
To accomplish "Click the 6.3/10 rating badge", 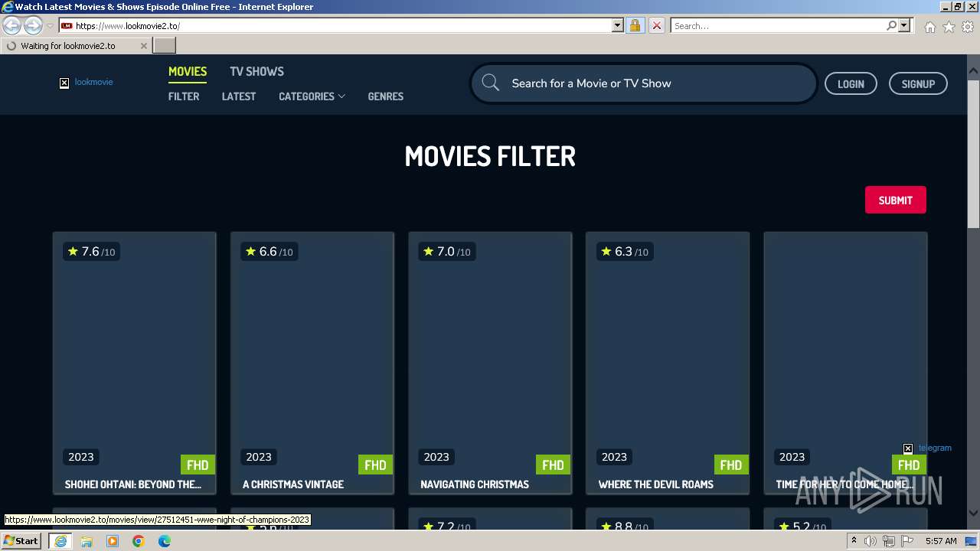I will [x=624, y=251].
